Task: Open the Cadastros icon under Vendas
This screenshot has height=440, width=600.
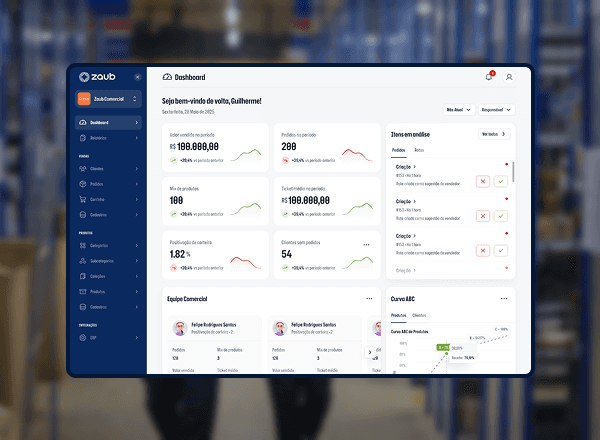Action: coord(83,215)
